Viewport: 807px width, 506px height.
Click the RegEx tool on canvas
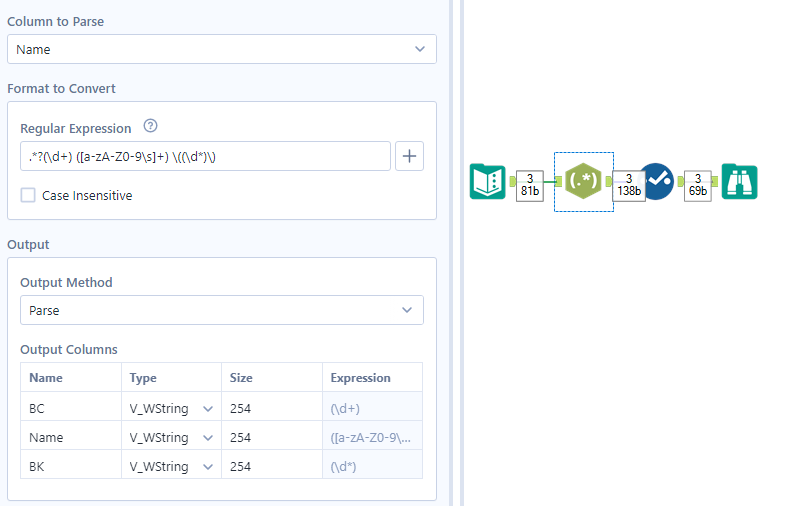(582, 182)
